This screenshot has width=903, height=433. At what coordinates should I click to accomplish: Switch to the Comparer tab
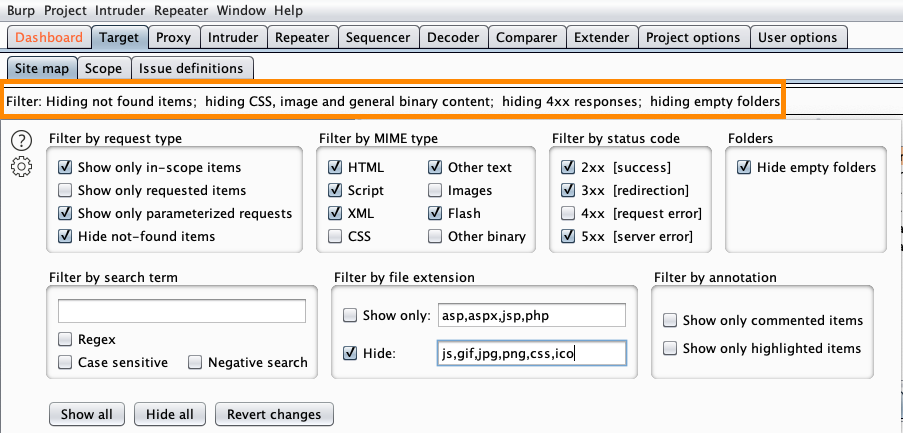point(527,38)
